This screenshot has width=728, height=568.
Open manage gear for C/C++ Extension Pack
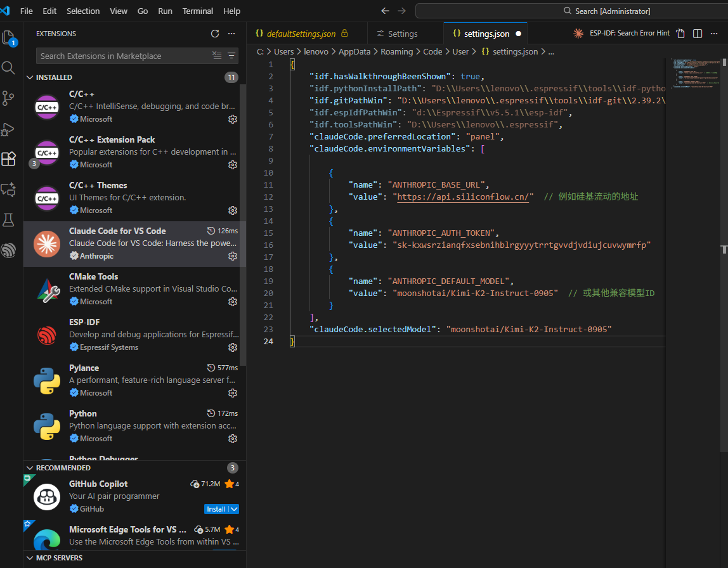[x=233, y=165]
